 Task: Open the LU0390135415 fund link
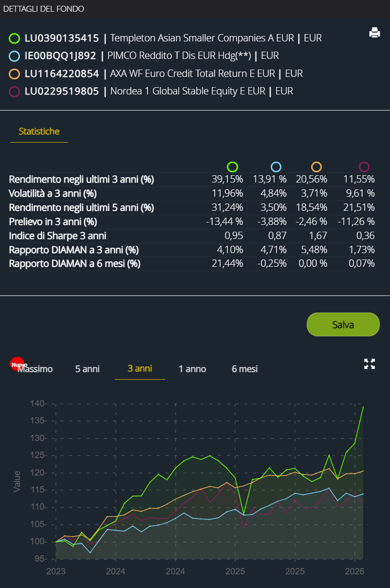pyautogui.click(x=61, y=38)
